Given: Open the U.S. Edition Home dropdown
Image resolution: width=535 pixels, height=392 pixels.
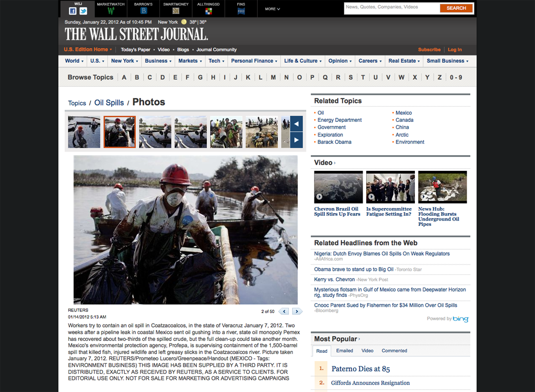Looking at the screenshot, I should point(88,50).
